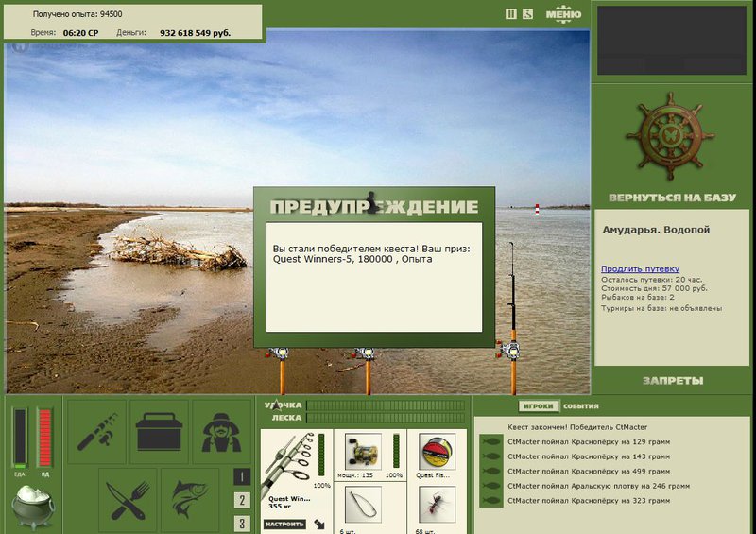Viewport: 756px width, 534px height.
Task: Open the food menu with knife and fork
Action: click(x=128, y=500)
